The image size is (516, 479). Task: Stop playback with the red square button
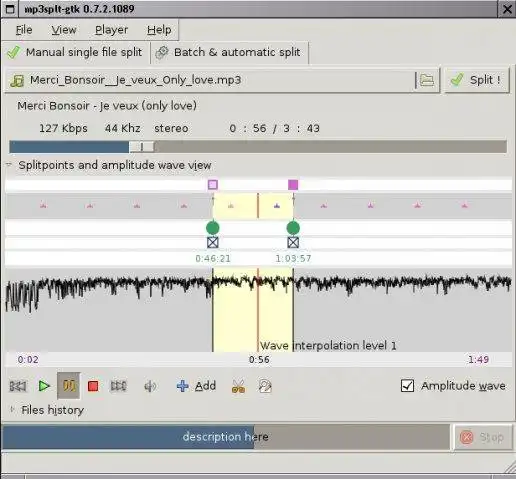93,386
